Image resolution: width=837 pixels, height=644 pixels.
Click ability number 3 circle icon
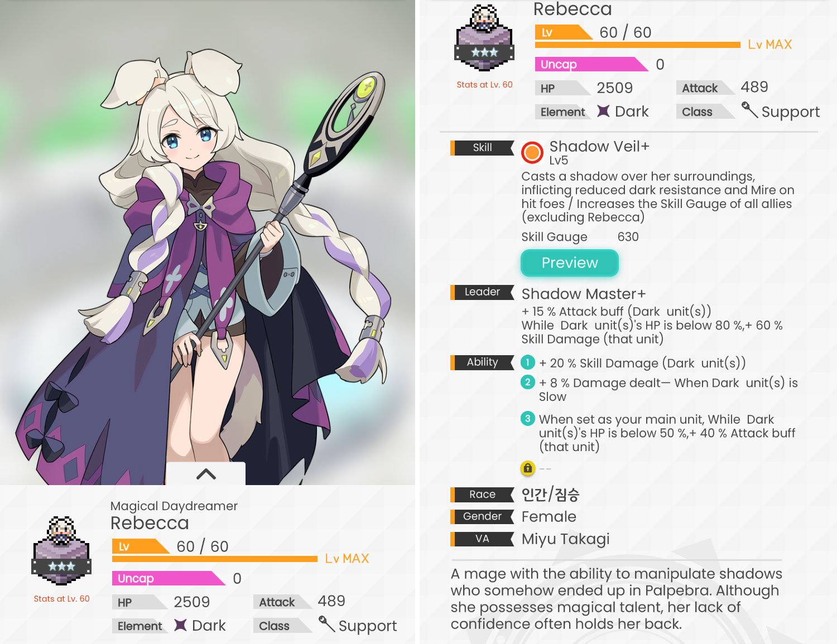click(527, 418)
